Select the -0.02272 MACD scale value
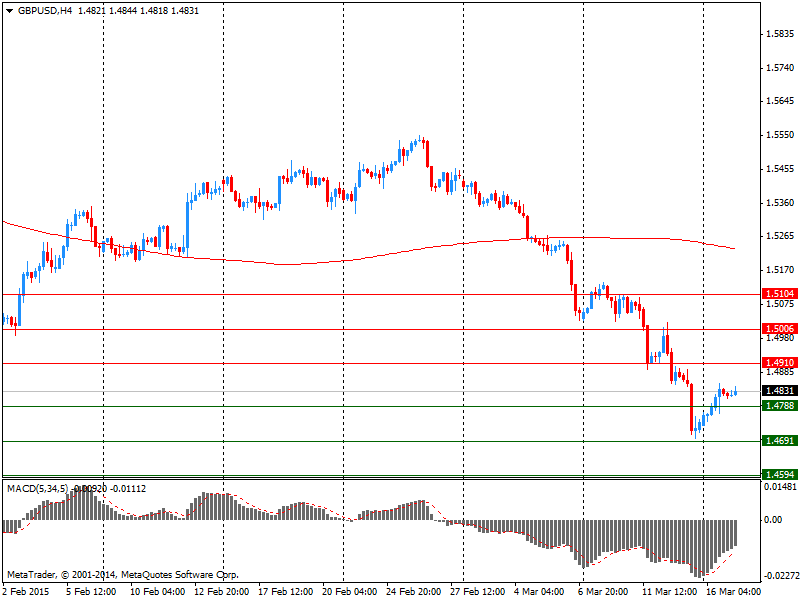This screenshot has width=800, height=600. 780,576
